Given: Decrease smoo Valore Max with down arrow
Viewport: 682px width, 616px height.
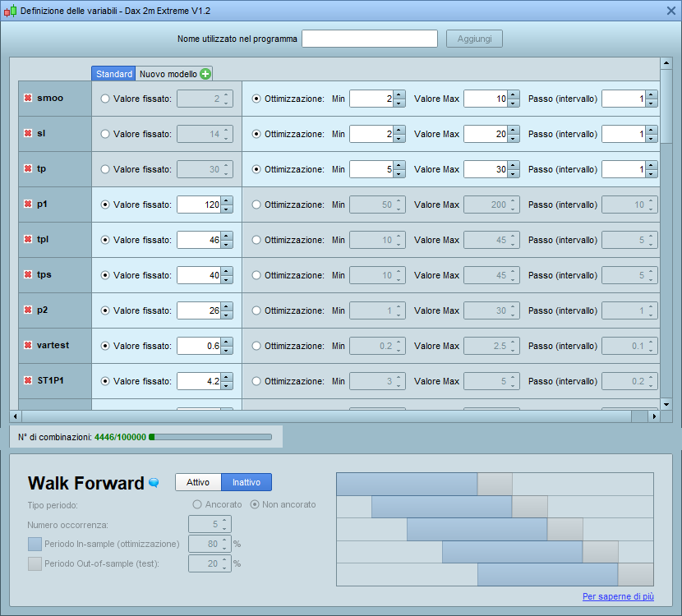Looking at the screenshot, I should [514, 103].
